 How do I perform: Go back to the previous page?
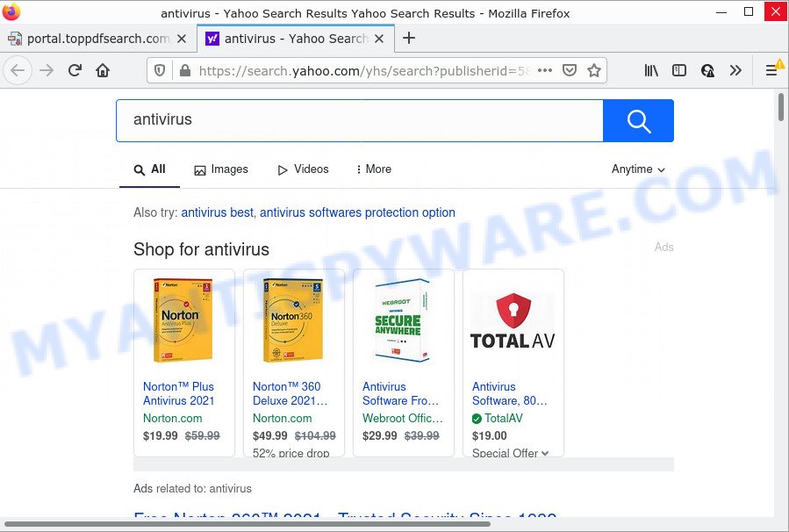[x=18, y=70]
